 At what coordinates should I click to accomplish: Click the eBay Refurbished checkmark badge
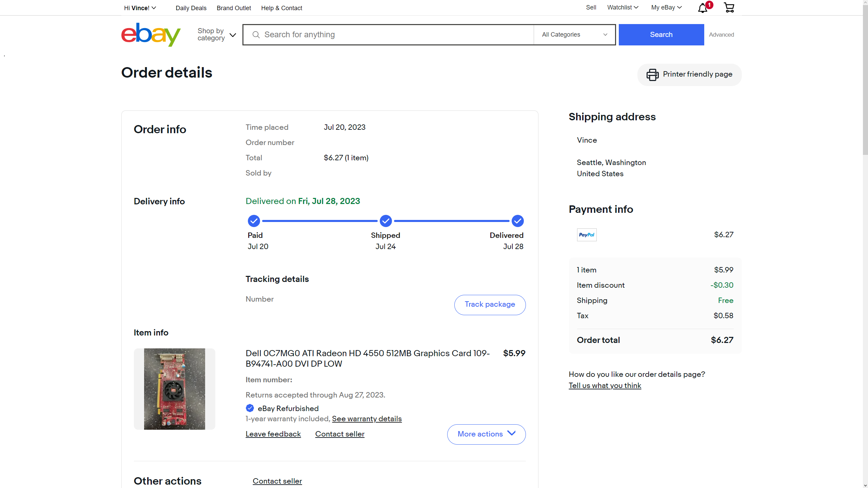pos(250,408)
